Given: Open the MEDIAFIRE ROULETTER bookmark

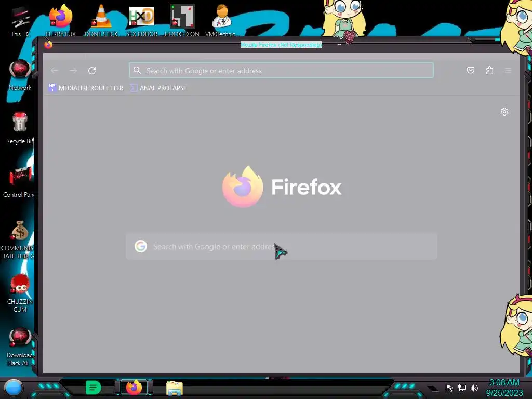Looking at the screenshot, I should tap(86, 88).
